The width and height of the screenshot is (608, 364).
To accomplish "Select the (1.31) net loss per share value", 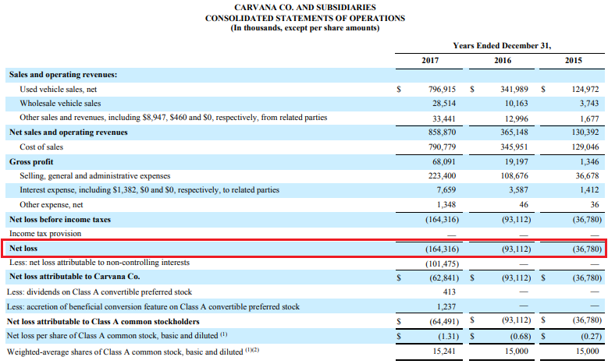I will coord(448,337).
